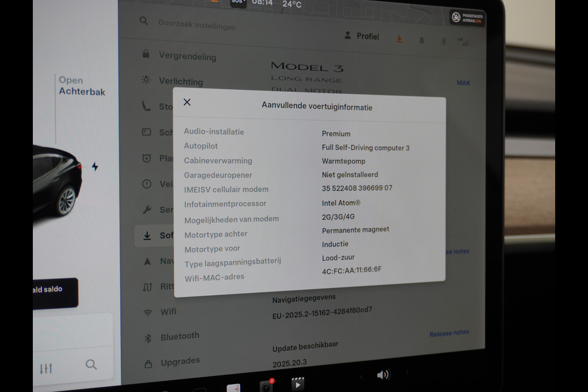Open the audio equalizer sliders icon
Viewport: 588px width, 392px height.
pyautogui.click(x=46, y=368)
